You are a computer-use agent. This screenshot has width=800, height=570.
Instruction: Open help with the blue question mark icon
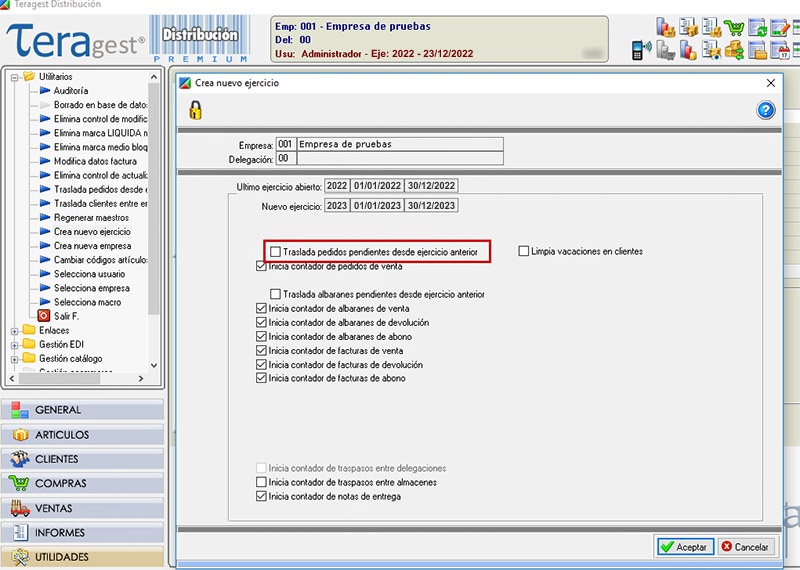click(766, 110)
